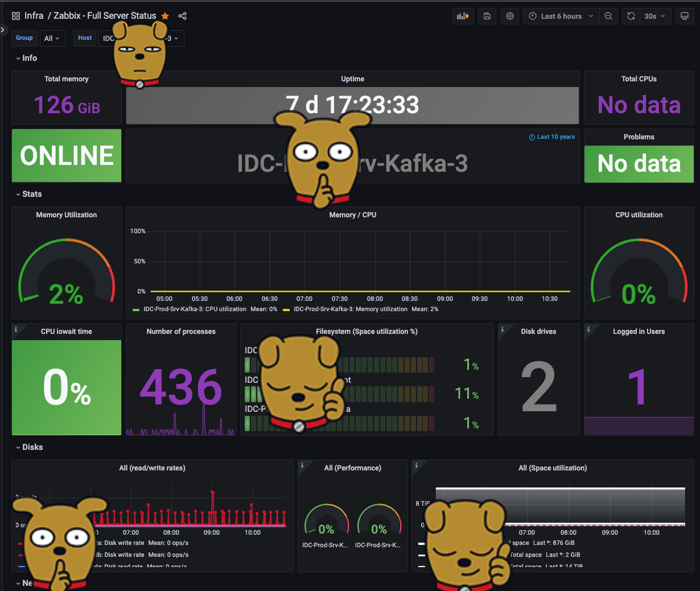The width and height of the screenshot is (700, 591).
Task: Cycle view mode with monitor icon
Action: tap(685, 16)
